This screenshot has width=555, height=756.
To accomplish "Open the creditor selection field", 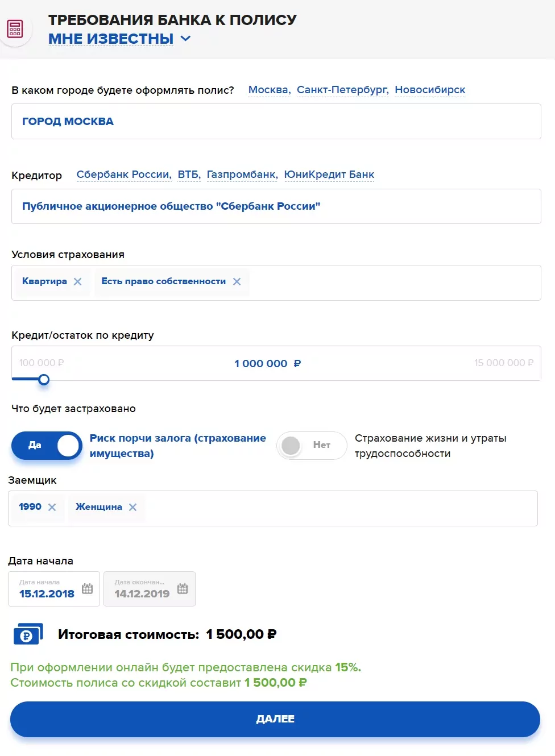I will click(276, 206).
